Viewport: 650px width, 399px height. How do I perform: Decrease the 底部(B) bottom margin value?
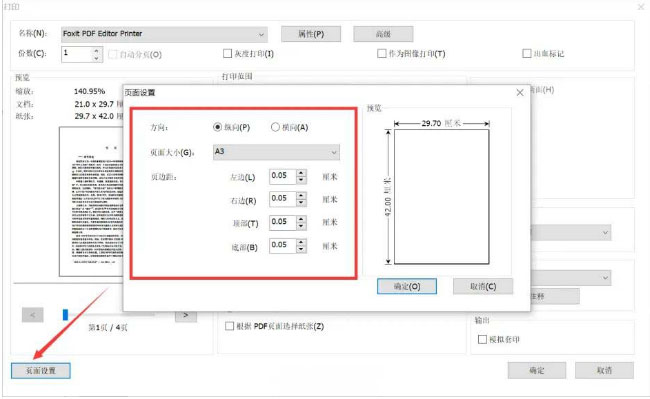(x=302, y=249)
